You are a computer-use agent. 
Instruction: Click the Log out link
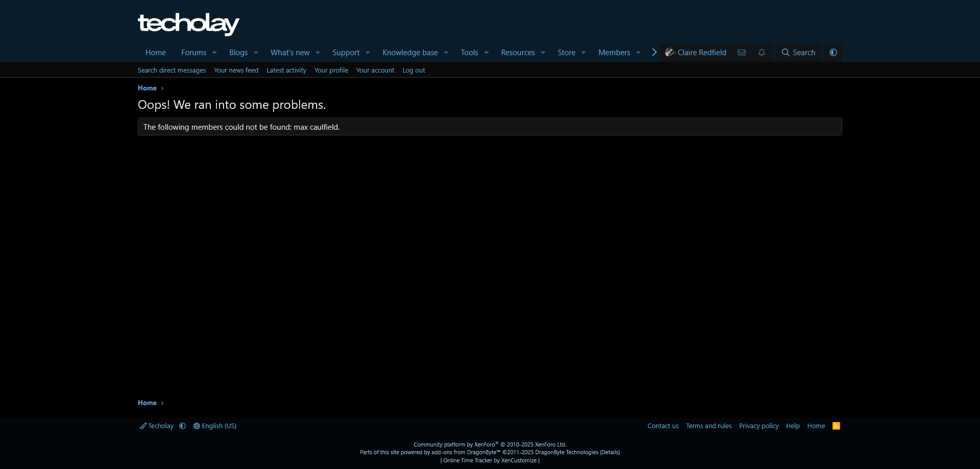point(414,71)
